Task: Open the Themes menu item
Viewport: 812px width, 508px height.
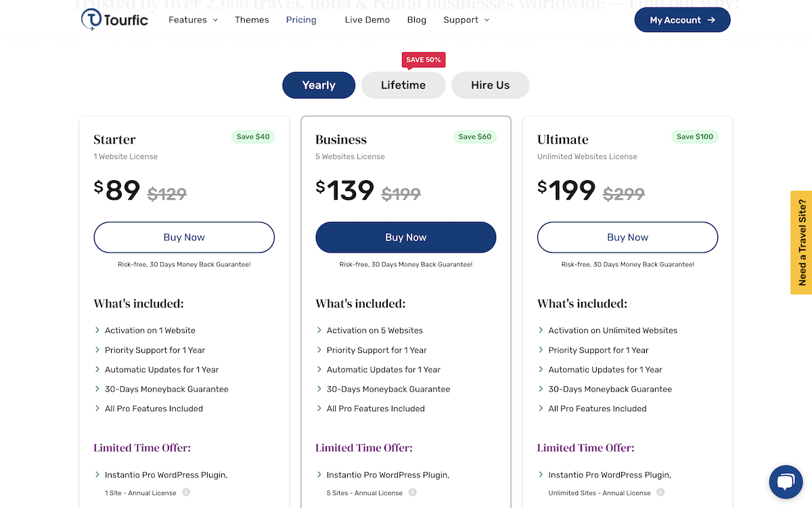Action: (252, 20)
